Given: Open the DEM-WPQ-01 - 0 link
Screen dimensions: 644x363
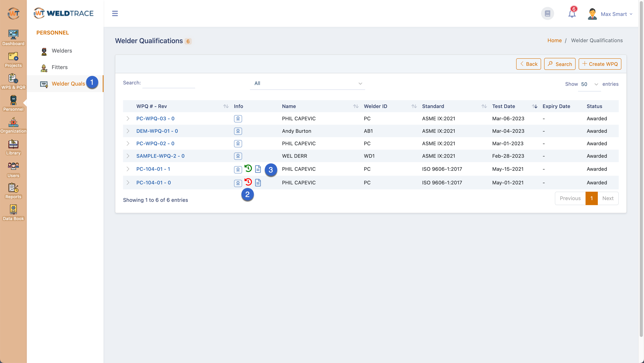Looking at the screenshot, I should pyautogui.click(x=157, y=131).
